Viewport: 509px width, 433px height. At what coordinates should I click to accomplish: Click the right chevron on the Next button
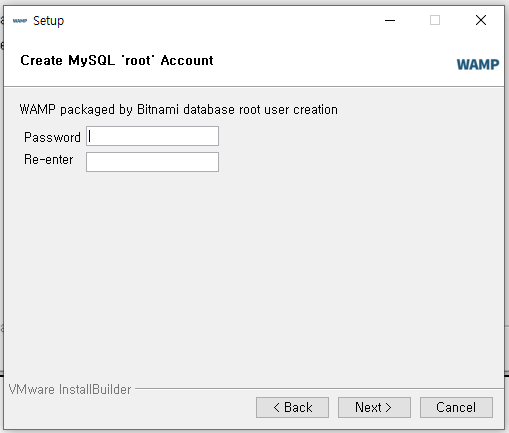pyautogui.click(x=388, y=407)
